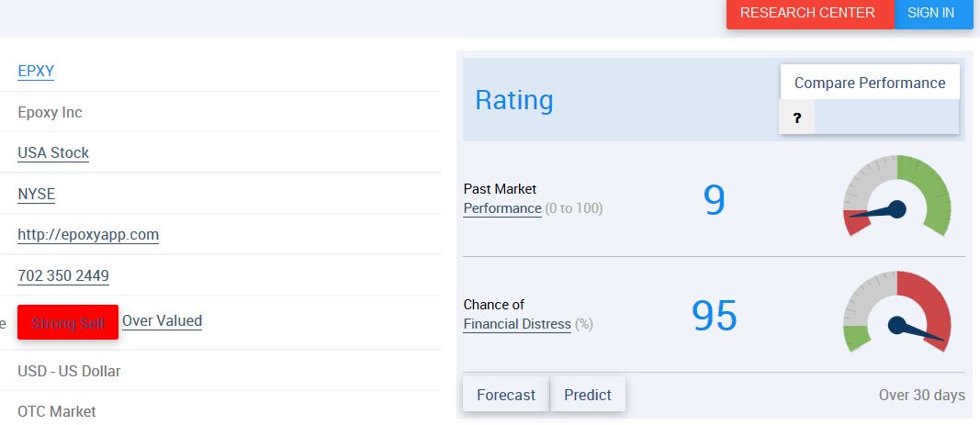The image size is (980, 425).
Task: Follow the USA Stock link
Action: click(x=53, y=152)
